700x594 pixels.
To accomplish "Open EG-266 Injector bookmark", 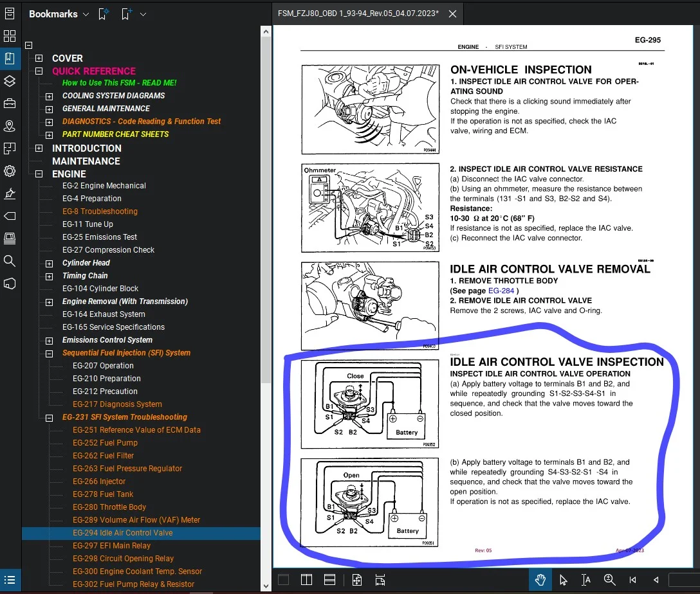I will click(x=99, y=482).
